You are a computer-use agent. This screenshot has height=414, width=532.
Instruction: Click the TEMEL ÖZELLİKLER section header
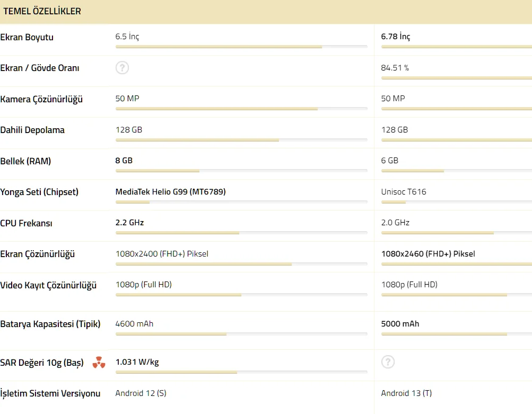(42, 11)
